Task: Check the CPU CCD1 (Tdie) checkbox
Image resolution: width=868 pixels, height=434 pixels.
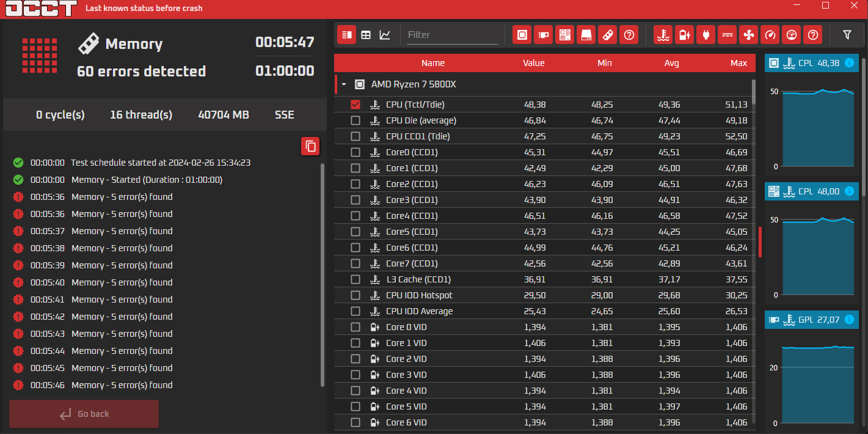Action: pyautogui.click(x=356, y=136)
